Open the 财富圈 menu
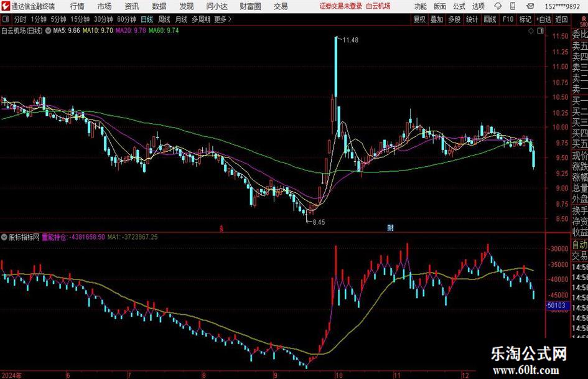Viewport: 588px width, 379px height. [250, 6]
